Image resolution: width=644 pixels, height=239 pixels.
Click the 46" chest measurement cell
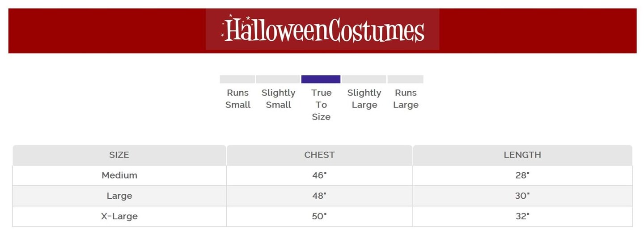(319, 175)
